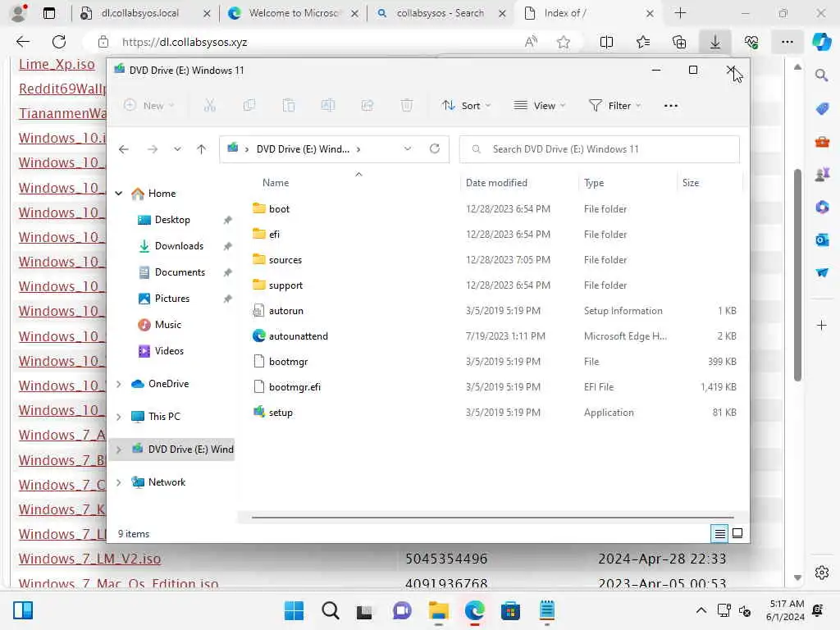Click the Share icon in Explorer toolbar
This screenshot has height=630, width=840.
367,106
